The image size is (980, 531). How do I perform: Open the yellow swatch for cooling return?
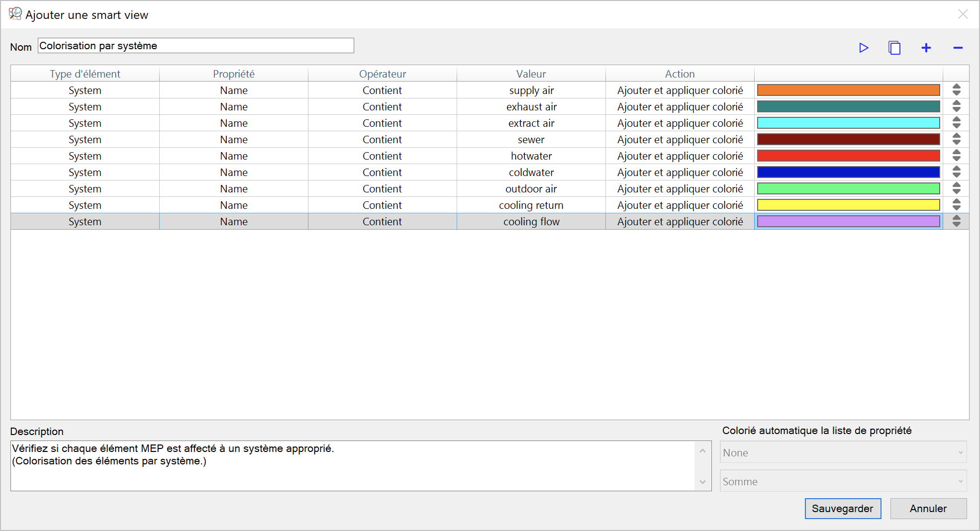click(x=848, y=205)
